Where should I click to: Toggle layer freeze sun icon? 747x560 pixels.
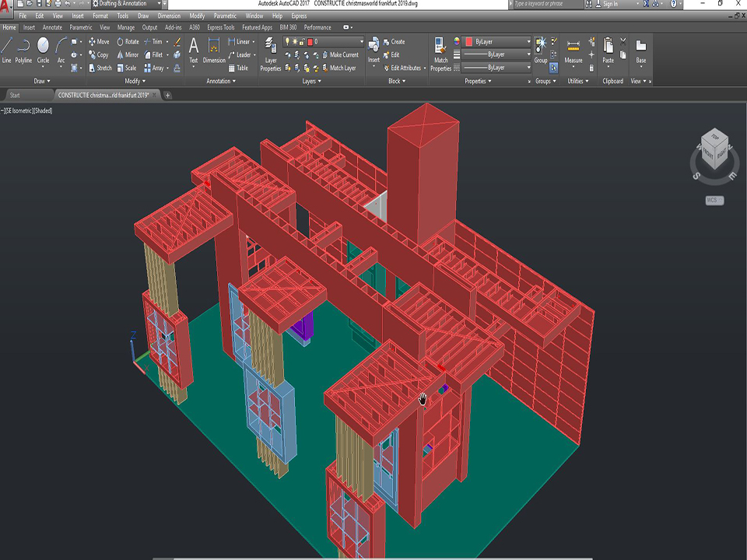(295, 41)
